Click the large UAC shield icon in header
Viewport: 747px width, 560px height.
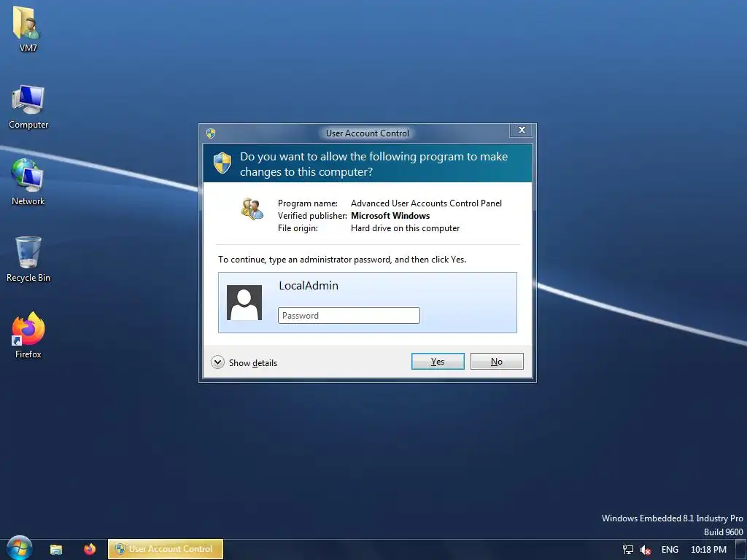point(222,163)
